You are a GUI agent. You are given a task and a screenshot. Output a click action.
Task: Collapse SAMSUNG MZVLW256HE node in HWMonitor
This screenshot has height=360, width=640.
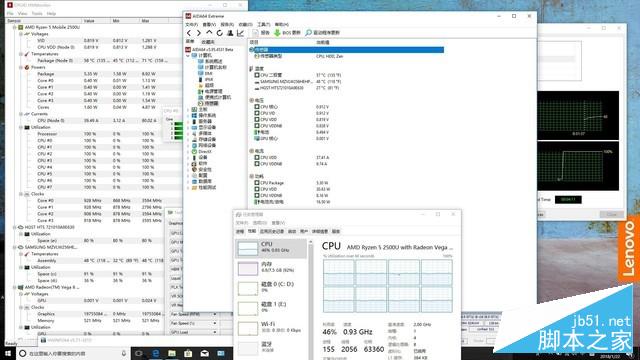(x=15, y=247)
